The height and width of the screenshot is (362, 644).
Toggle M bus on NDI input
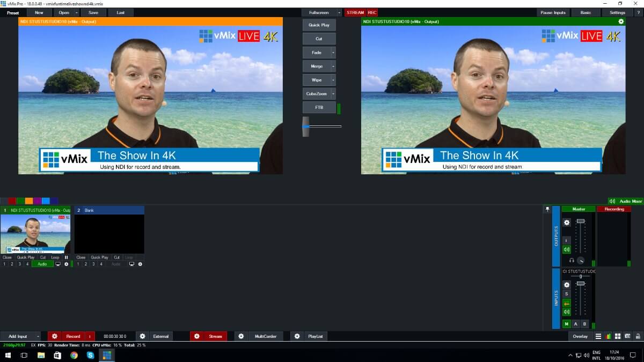coord(566,324)
